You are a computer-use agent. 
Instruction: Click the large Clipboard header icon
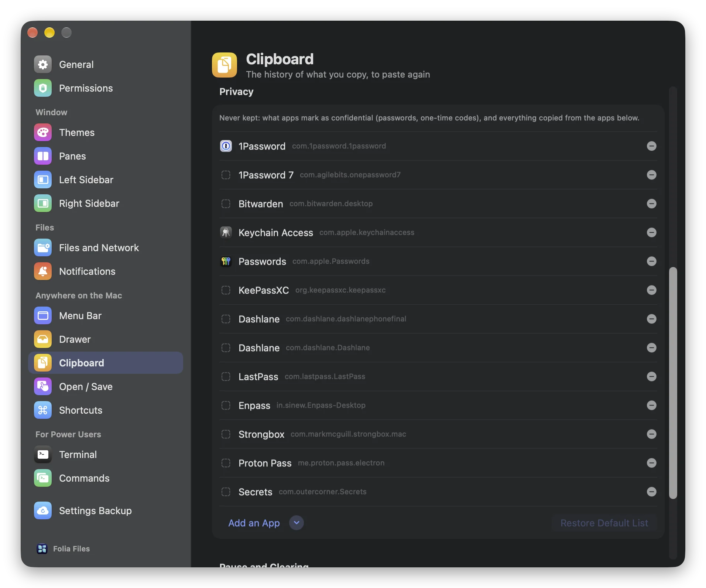(225, 65)
